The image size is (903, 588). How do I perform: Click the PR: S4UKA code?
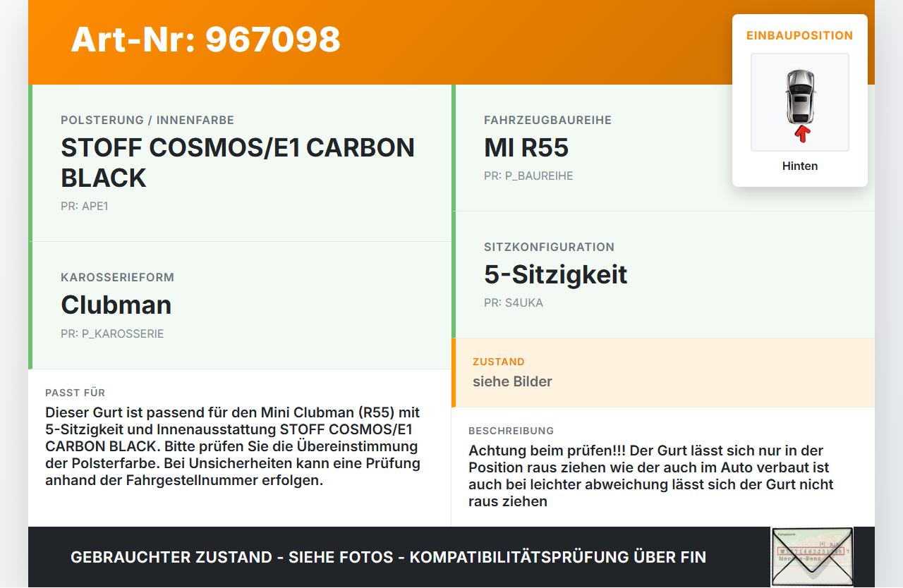click(x=514, y=303)
